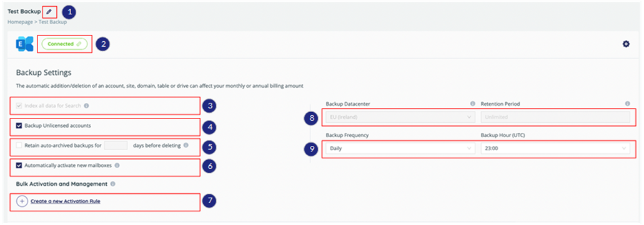Go to Homepage in the breadcrumb
This screenshot has width=644, height=225.
19,22
